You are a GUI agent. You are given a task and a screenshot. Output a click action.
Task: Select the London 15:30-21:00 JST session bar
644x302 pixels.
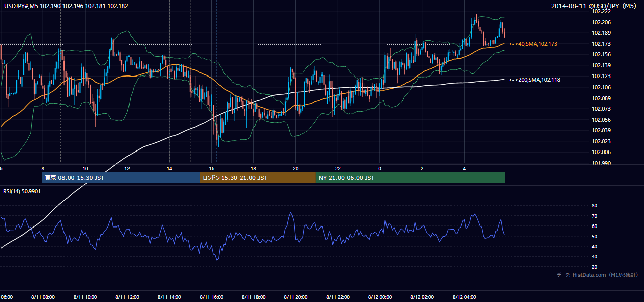(258, 178)
